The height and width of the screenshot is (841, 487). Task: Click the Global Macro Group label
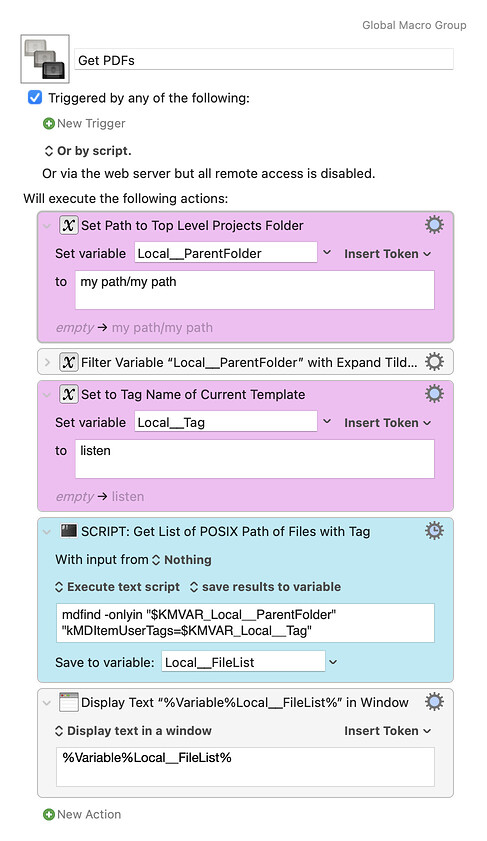tap(414, 25)
